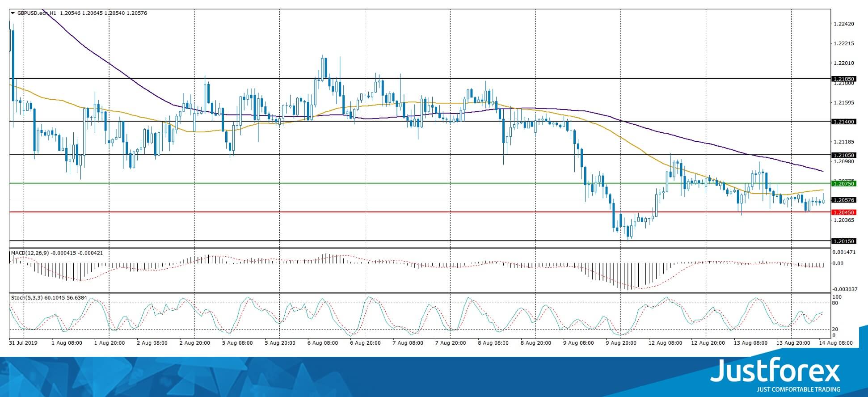Click the 5 Aug 08:00 time label
This screenshot has width=868, height=397.
(237, 343)
